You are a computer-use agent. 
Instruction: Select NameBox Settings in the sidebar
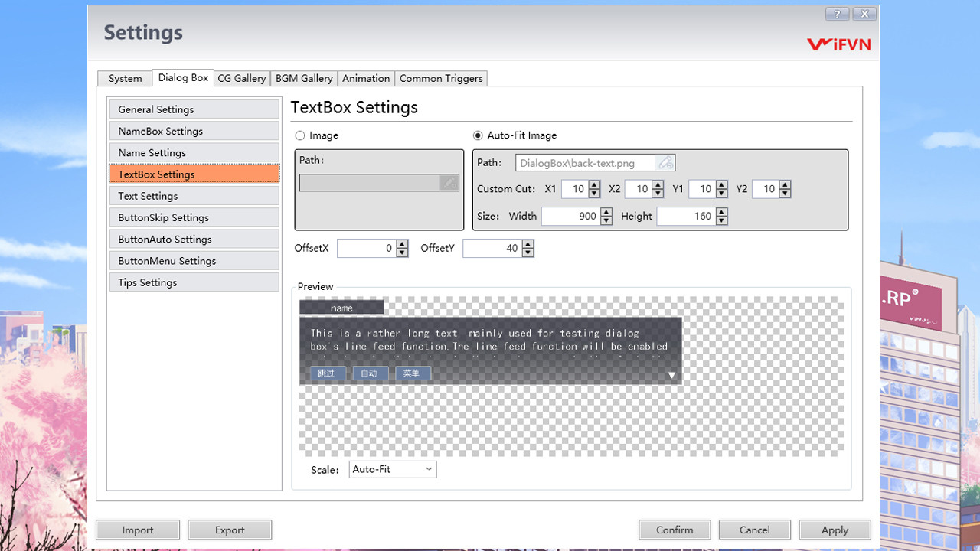coord(194,131)
